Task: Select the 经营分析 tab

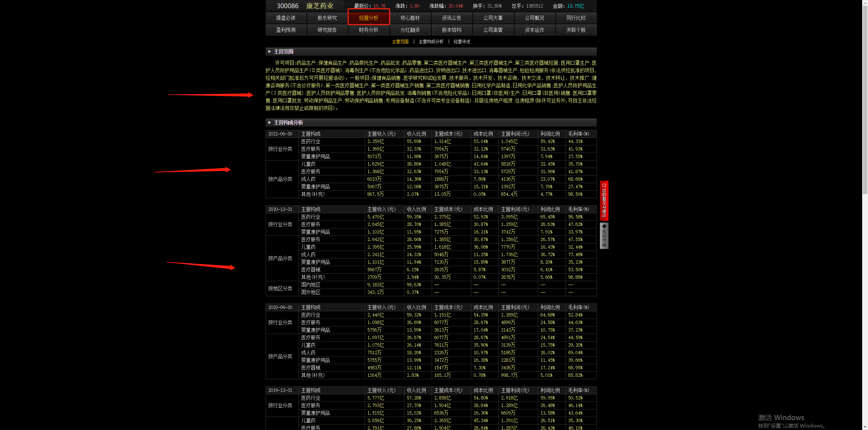Action: [369, 18]
